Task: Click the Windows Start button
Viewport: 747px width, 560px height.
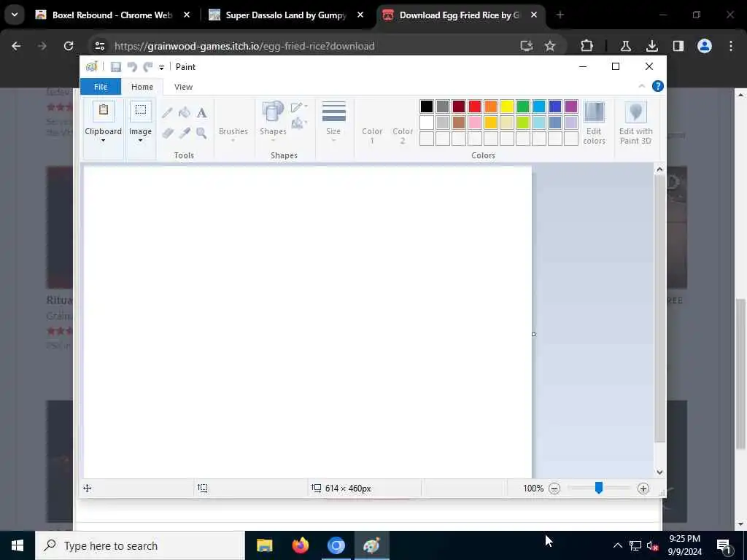Action: 18,545
